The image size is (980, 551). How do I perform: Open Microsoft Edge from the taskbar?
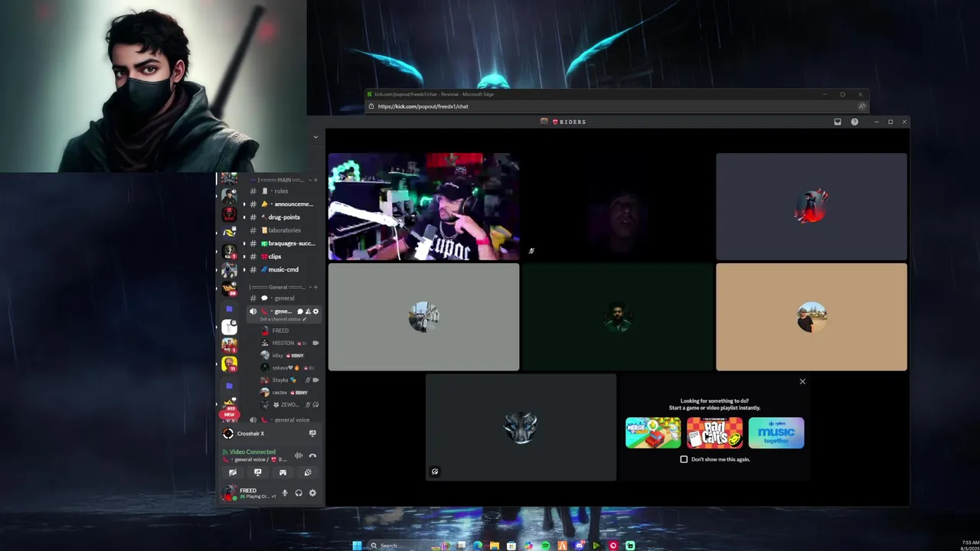[x=478, y=546]
